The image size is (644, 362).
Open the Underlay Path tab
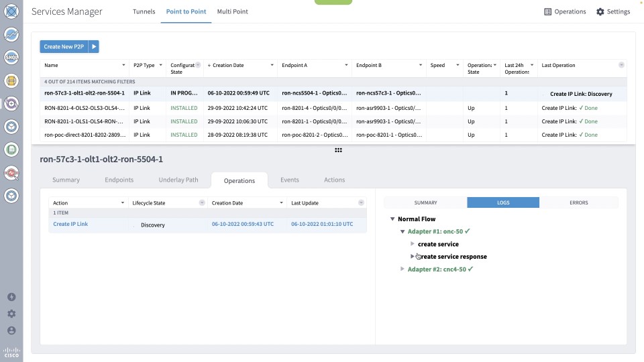(x=178, y=180)
